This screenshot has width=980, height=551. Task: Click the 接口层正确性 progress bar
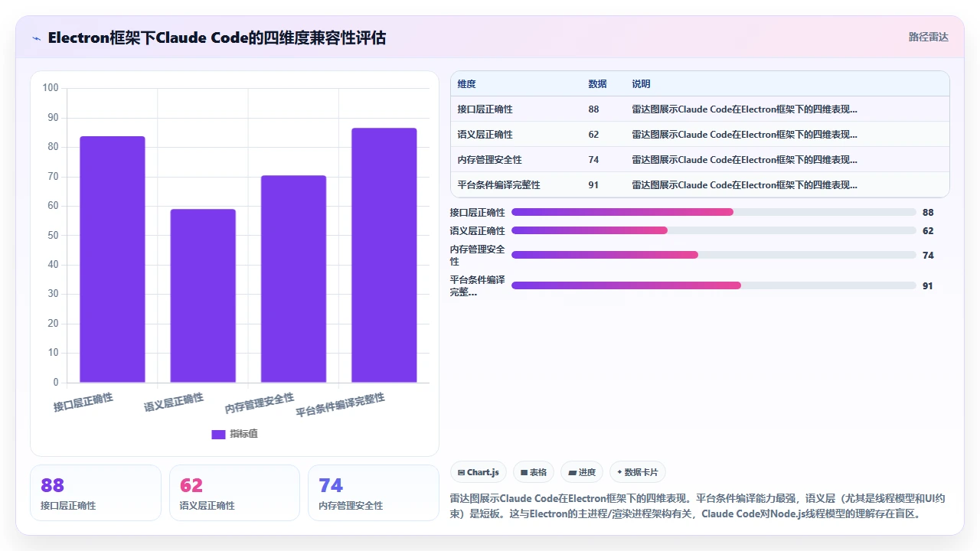(714, 212)
